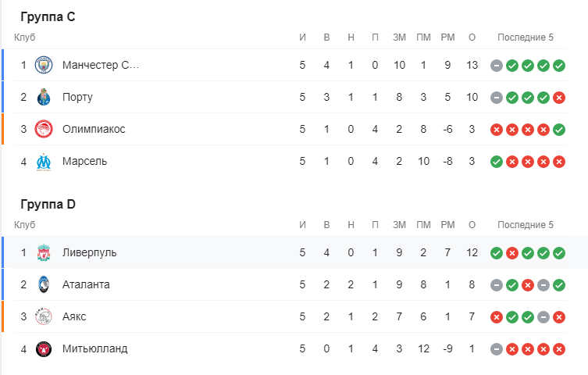Select the Аталанта club name

[x=86, y=284]
